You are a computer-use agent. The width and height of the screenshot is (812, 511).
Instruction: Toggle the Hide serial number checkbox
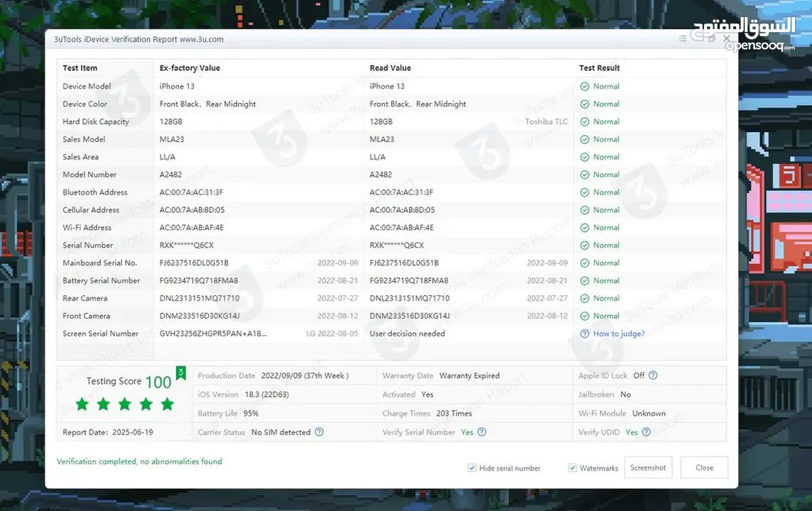click(472, 468)
